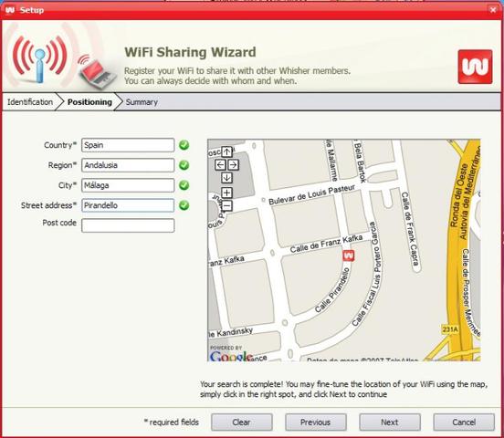Go back with the Previous button
Screen dimensions: 504x438
tap(316, 422)
